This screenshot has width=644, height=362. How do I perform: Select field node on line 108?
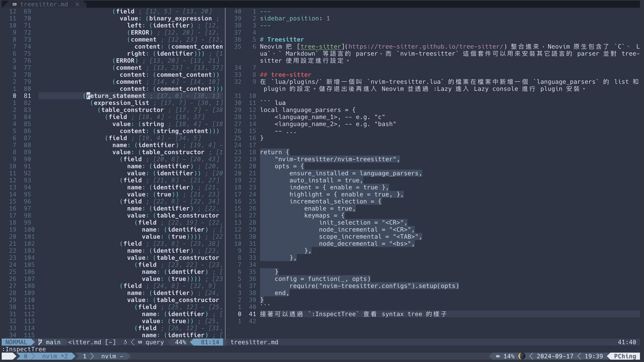(x=132, y=286)
